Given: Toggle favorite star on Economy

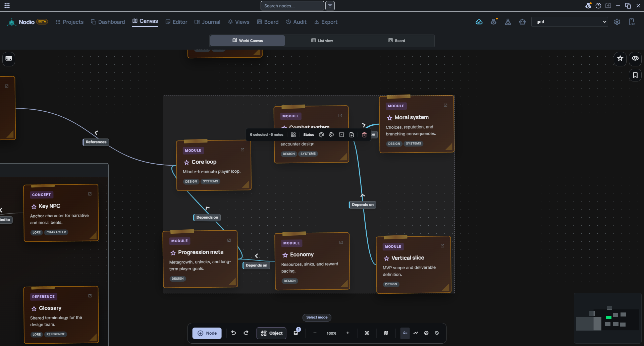Looking at the screenshot, I should tap(285, 255).
